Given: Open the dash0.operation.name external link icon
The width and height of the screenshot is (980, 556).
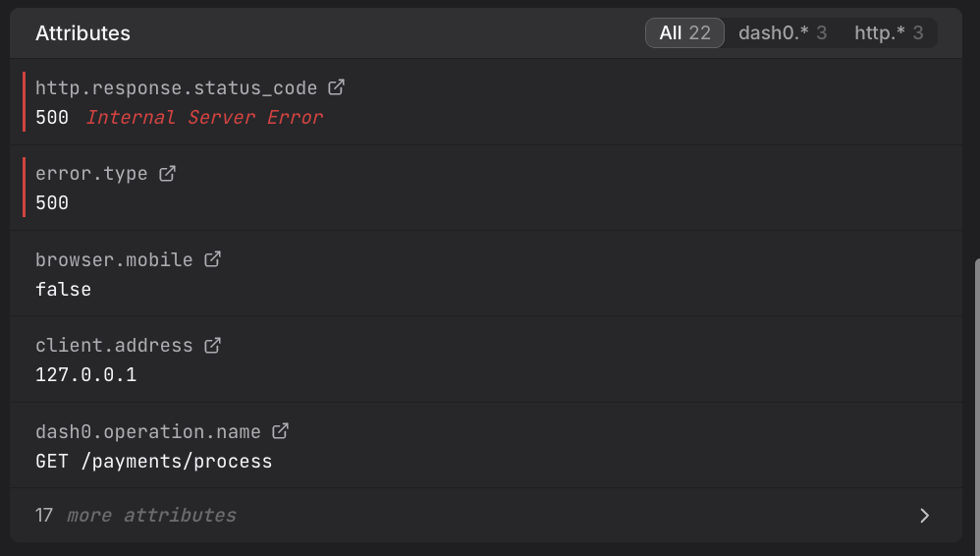Looking at the screenshot, I should pos(280,431).
